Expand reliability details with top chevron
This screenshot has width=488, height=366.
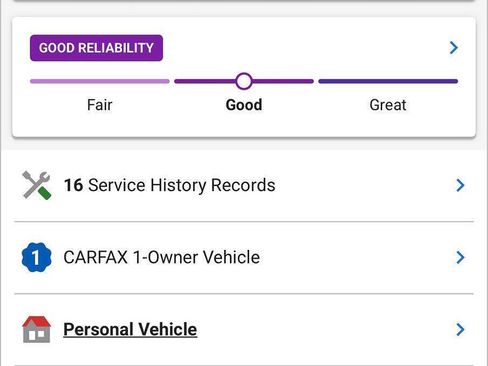[x=454, y=48]
